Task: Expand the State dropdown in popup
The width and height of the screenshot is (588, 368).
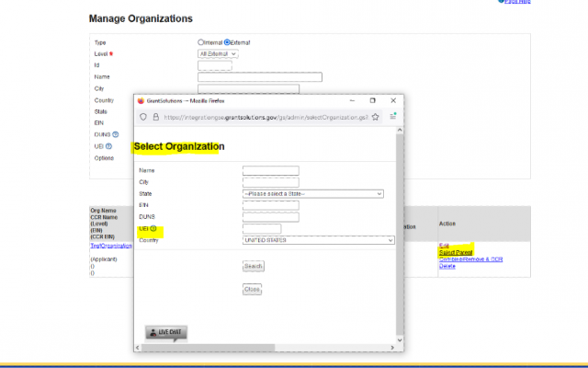Action: pos(312,193)
